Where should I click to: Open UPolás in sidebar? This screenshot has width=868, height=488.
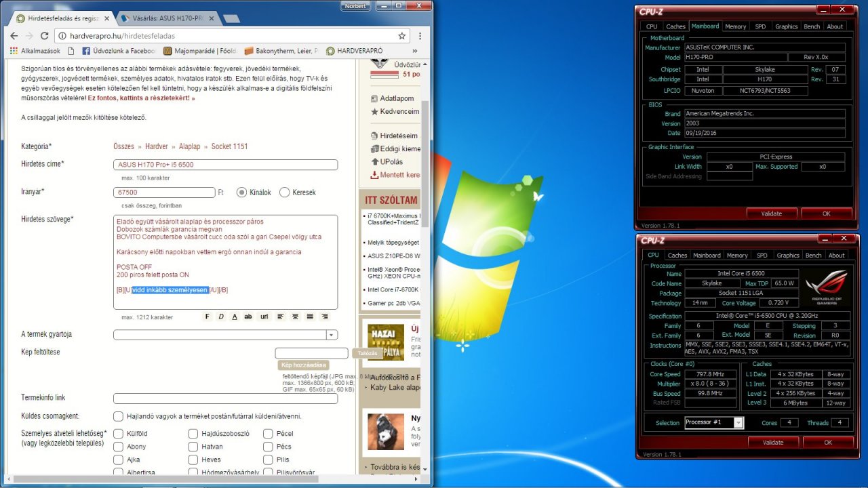(x=387, y=162)
